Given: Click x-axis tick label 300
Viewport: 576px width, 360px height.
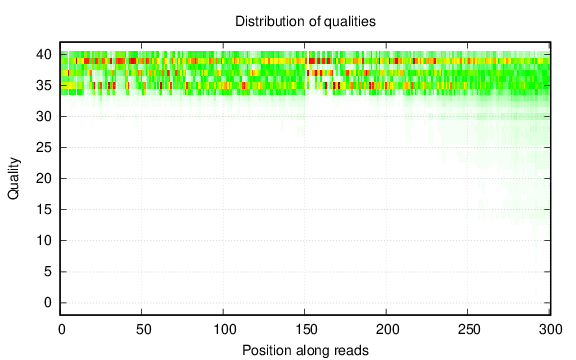Looking at the screenshot, I should tap(551, 330).
